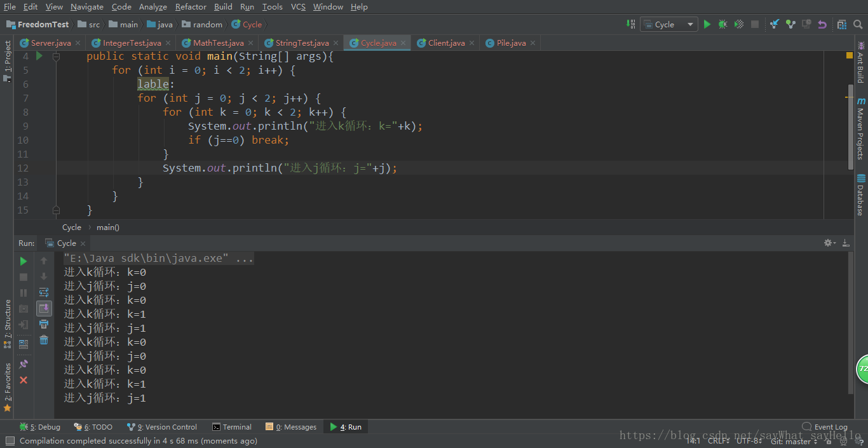
Task: Open the 9: Version Control window
Action: (x=162, y=427)
